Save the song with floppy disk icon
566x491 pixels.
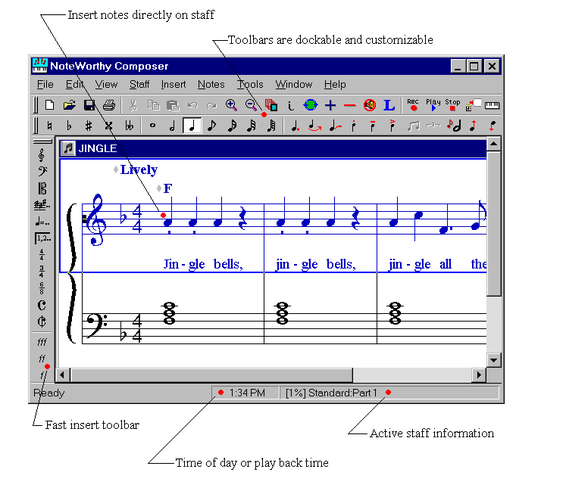(x=89, y=105)
